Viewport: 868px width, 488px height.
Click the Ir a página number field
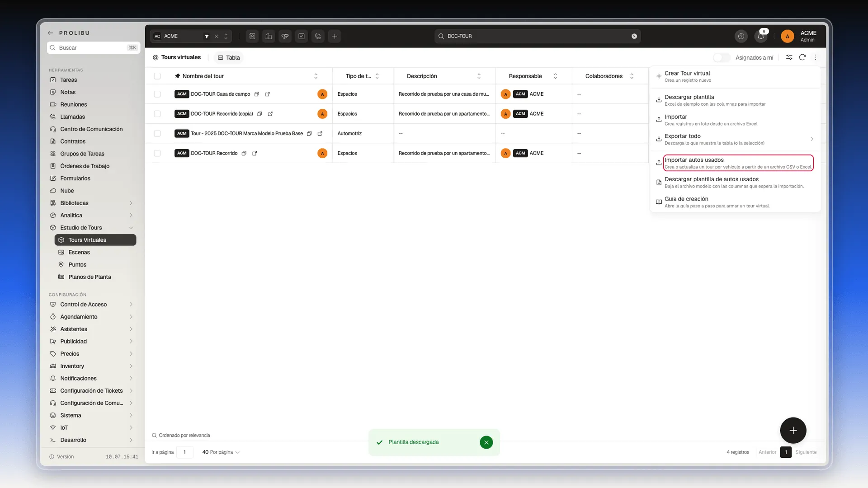pyautogui.click(x=184, y=452)
